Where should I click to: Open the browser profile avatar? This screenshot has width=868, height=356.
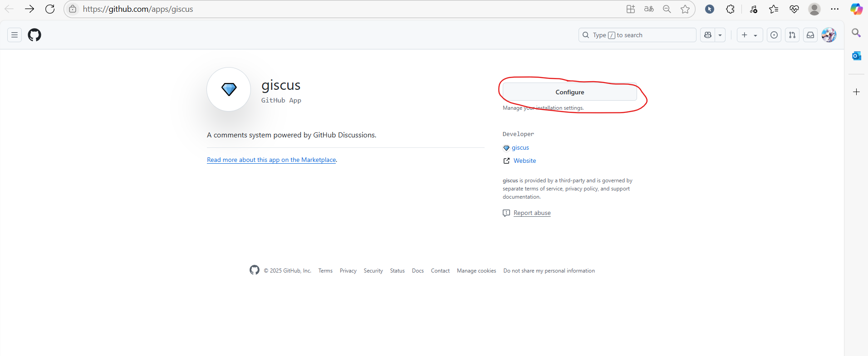[814, 9]
